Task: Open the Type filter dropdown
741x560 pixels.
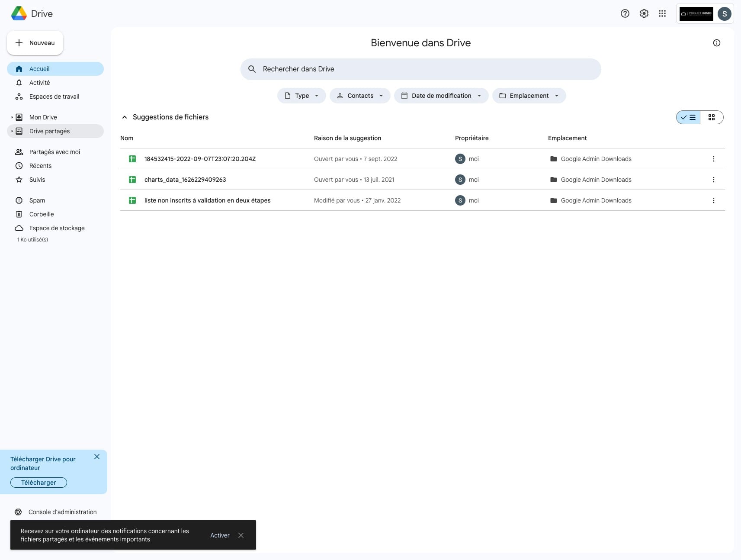Action: pyautogui.click(x=302, y=96)
